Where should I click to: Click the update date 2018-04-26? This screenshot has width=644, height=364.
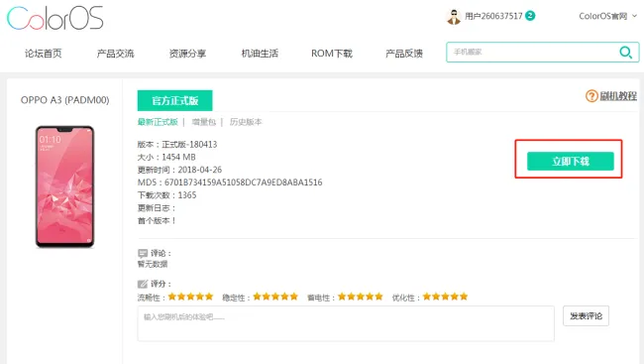coord(199,170)
